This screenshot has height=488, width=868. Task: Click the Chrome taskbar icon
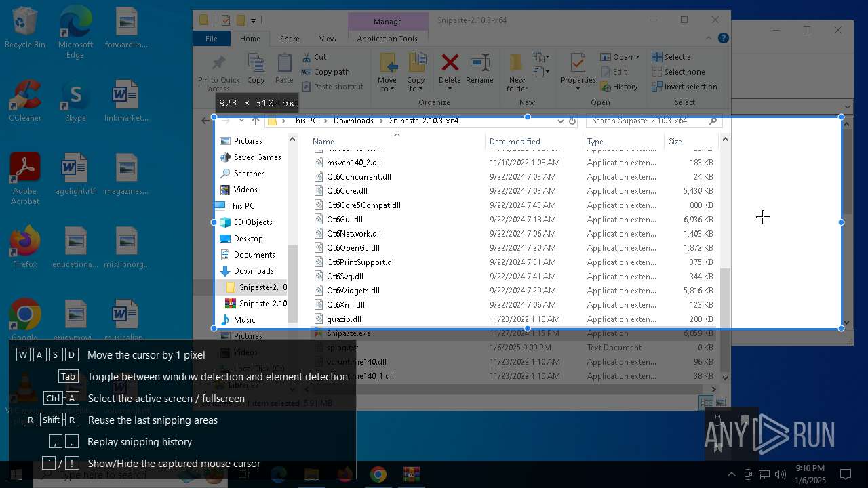pos(378,474)
